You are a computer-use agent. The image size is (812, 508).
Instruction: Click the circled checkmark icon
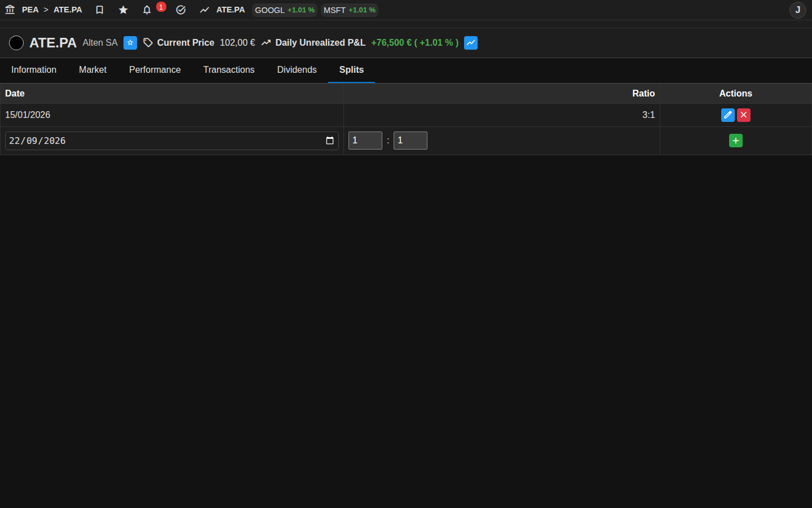(x=180, y=10)
